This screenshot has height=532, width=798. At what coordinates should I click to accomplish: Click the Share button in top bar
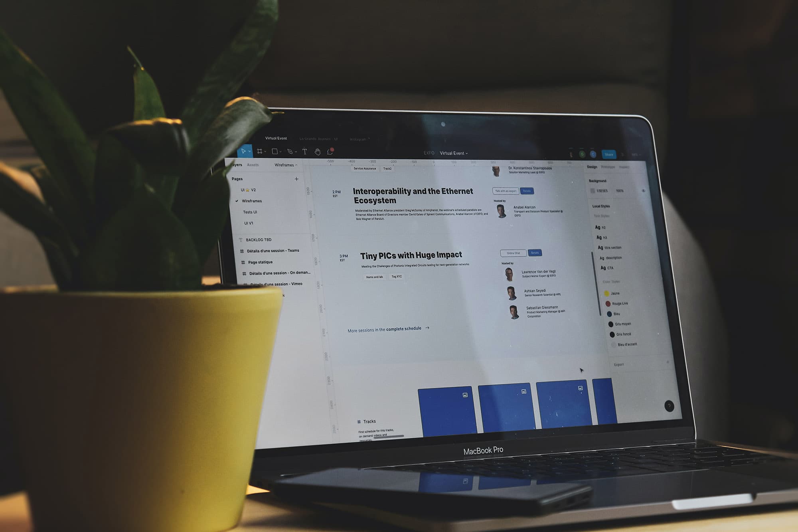[x=609, y=154]
